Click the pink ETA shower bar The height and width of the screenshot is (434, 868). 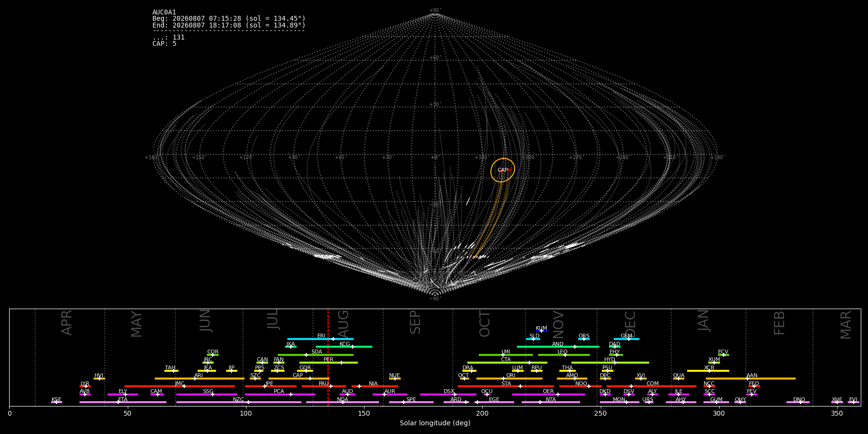123,402
